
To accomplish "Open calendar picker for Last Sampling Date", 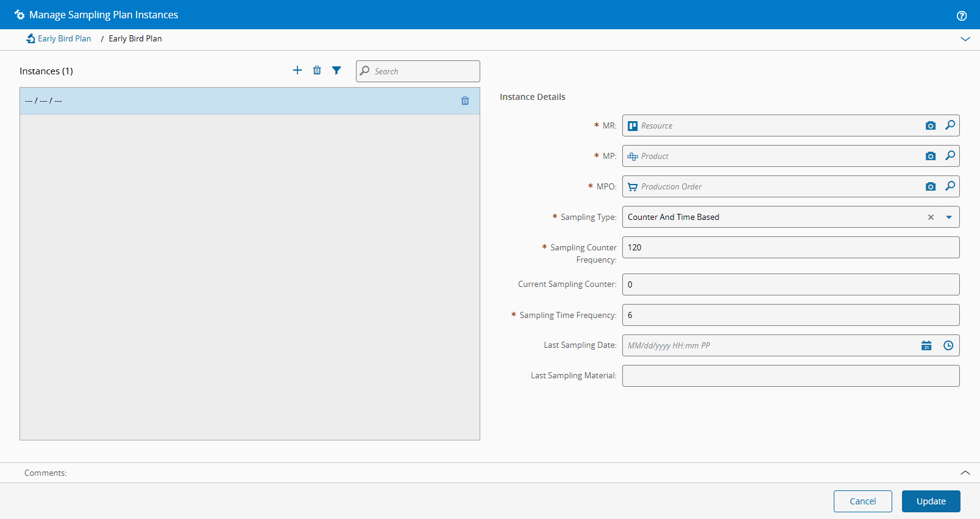I will pyautogui.click(x=926, y=345).
